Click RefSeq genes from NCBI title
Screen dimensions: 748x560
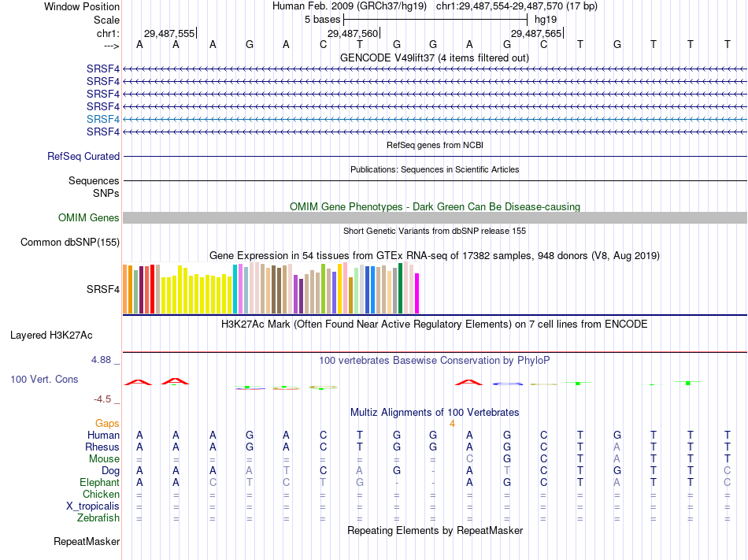(x=435, y=145)
